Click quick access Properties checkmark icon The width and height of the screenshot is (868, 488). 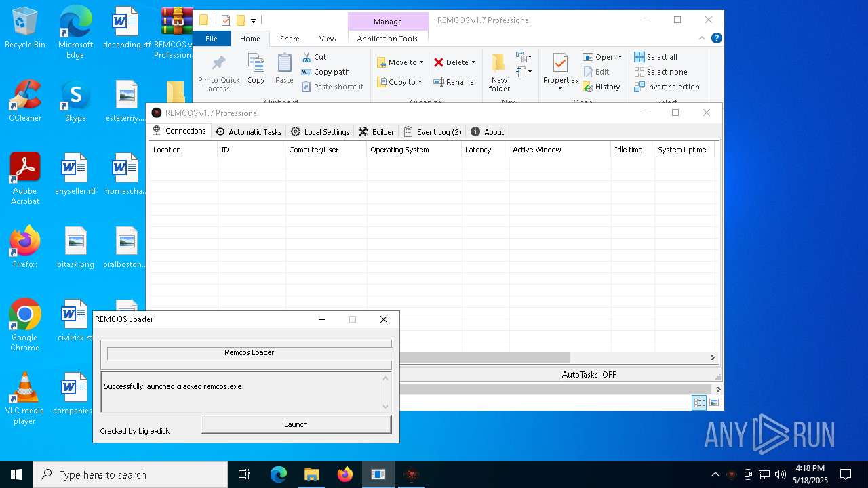pos(226,20)
